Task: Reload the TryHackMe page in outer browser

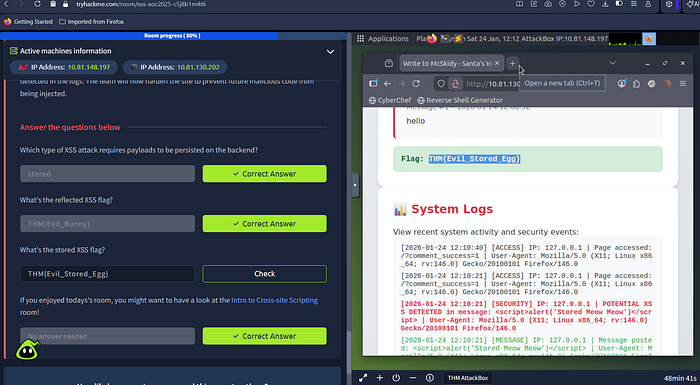Action: (37, 4)
